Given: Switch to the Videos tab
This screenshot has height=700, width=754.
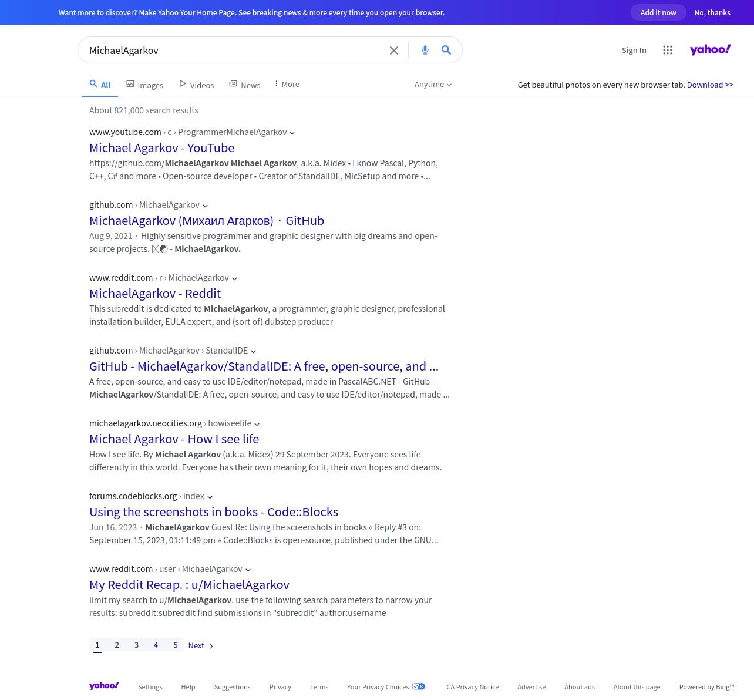Looking at the screenshot, I should (197, 85).
